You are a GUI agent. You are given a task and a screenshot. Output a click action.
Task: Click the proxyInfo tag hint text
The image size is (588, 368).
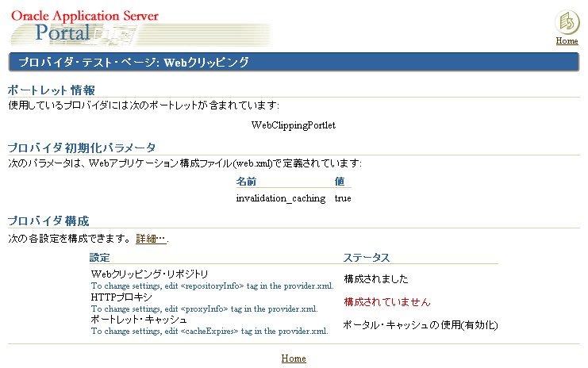point(205,309)
